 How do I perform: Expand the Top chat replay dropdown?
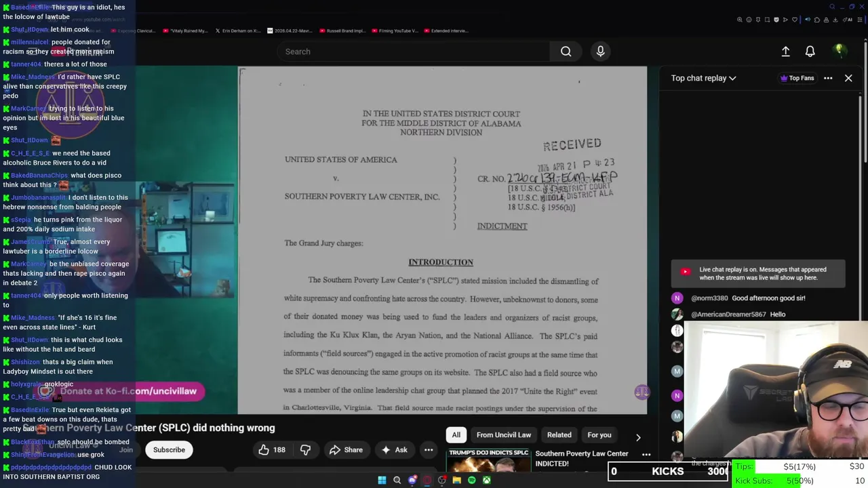click(x=703, y=78)
